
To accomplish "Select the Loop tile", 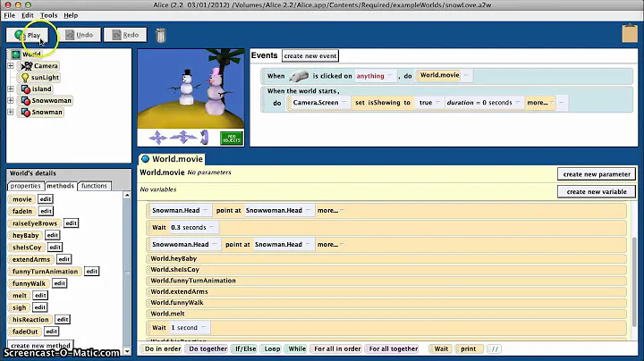I will (272, 348).
